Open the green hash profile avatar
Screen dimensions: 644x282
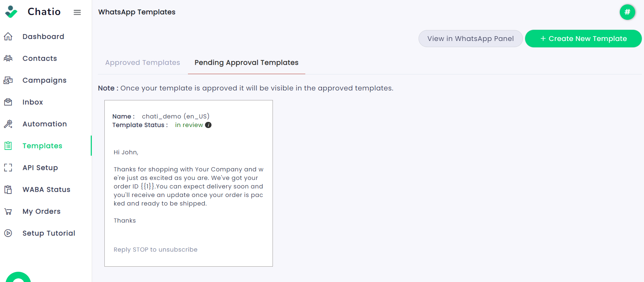pyautogui.click(x=627, y=12)
